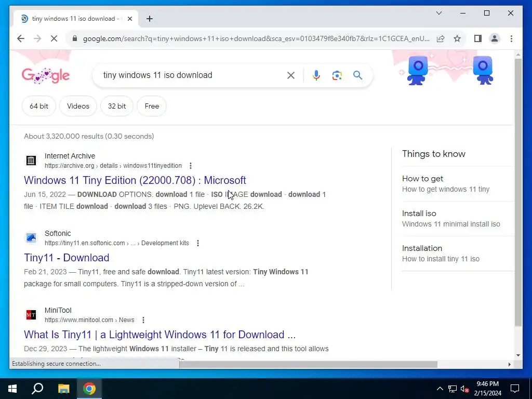The height and width of the screenshot is (399, 532).
Task: View site info via the padlock icon
Action: click(75, 38)
